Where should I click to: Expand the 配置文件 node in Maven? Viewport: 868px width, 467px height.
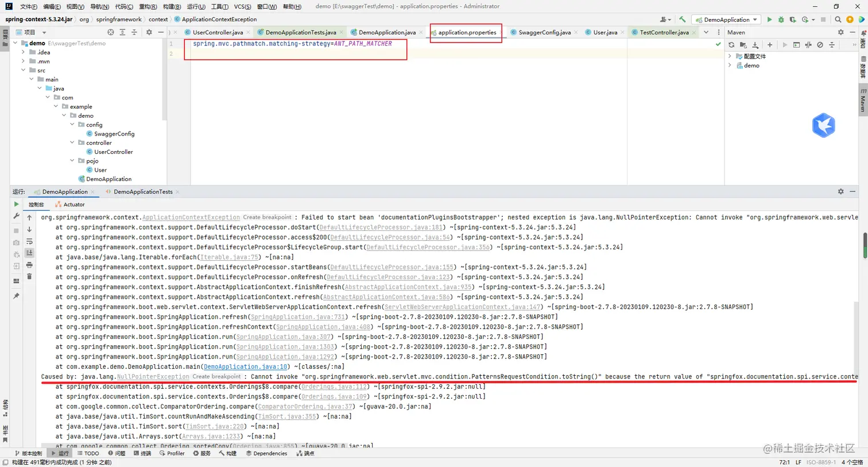(x=730, y=56)
